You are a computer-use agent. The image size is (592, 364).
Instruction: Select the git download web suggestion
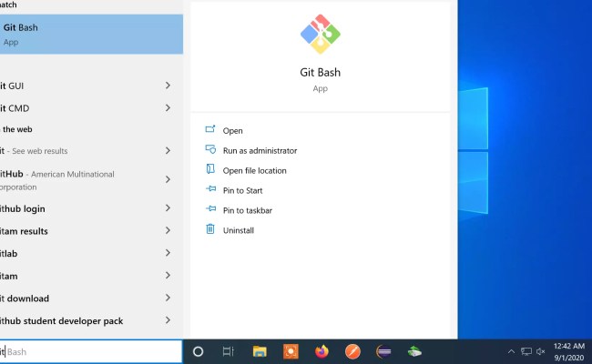(91, 298)
